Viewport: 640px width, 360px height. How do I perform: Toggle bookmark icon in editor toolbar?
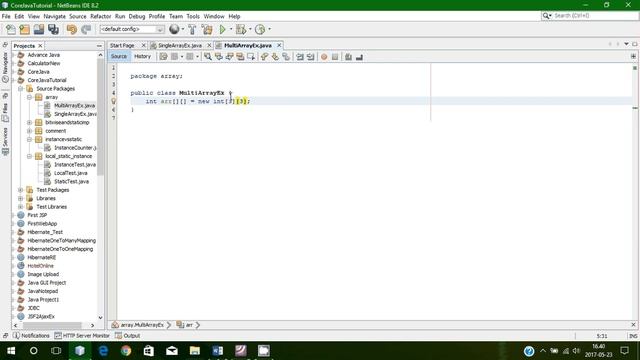point(286,57)
